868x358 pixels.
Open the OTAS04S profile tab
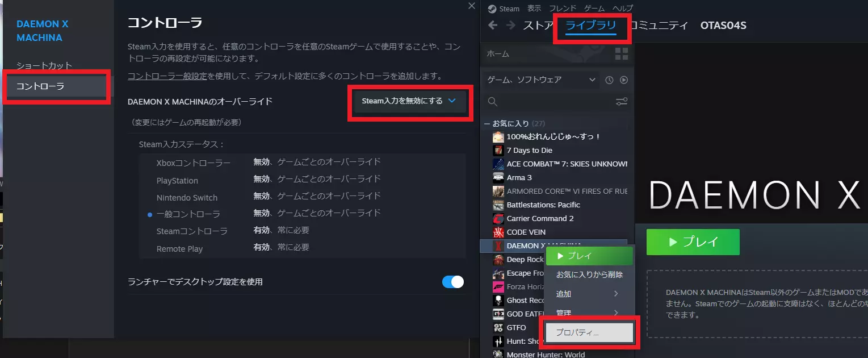tap(723, 25)
